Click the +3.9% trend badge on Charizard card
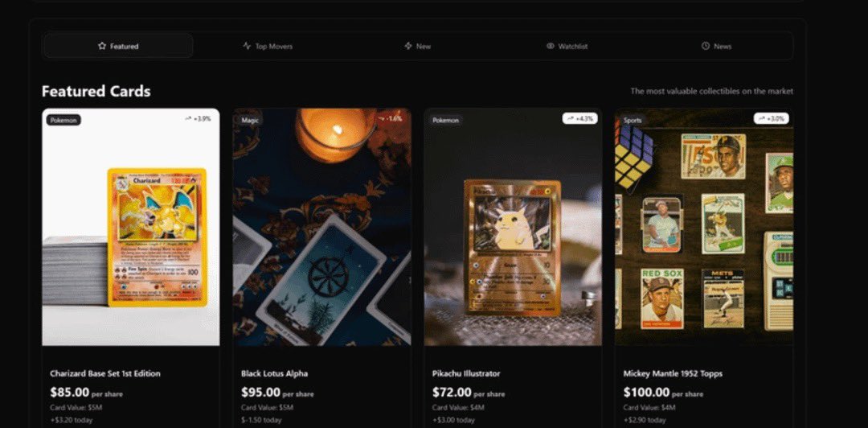Screen dimensions: 868x428 point(199,118)
